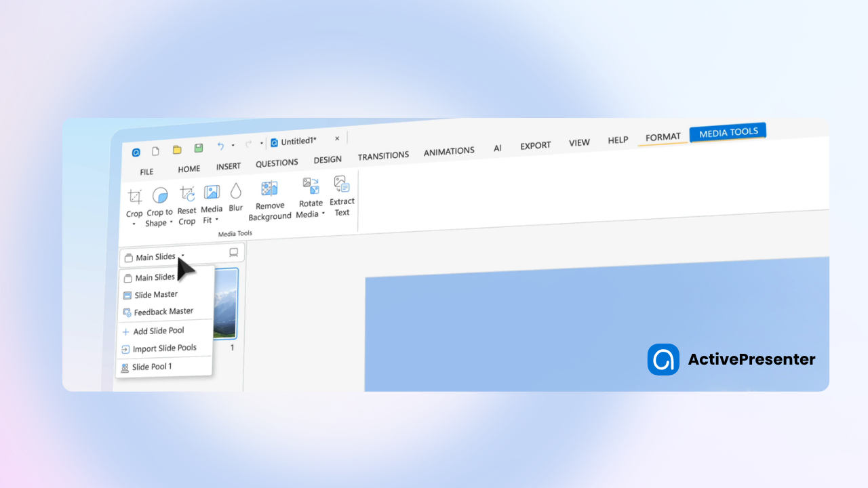This screenshot has width=868, height=488.
Task: Choose Slide Master from the list
Action: click(x=156, y=295)
